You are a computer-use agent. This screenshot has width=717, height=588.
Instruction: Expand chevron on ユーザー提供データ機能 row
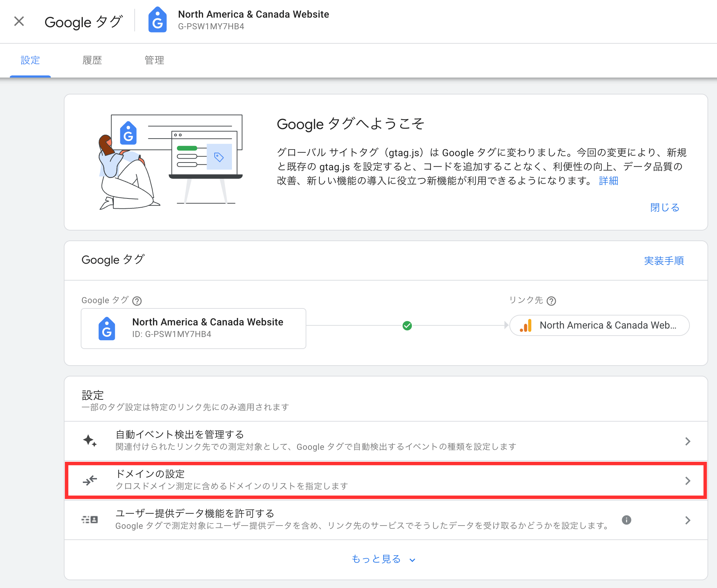pyautogui.click(x=687, y=520)
